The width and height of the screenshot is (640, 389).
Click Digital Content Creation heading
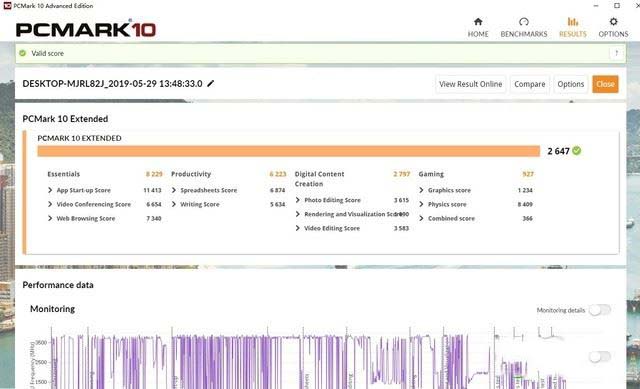point(319,179)
